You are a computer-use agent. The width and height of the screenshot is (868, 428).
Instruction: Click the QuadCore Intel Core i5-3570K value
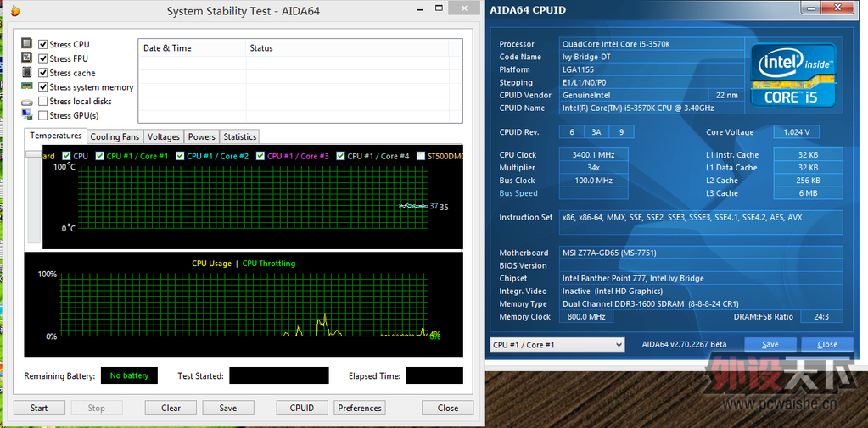coord(651,44)
